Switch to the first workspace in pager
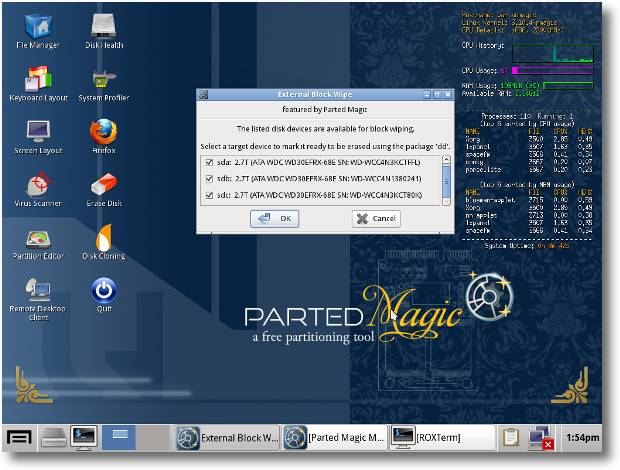Screen dimensions: 620x470 pos(119,438)
